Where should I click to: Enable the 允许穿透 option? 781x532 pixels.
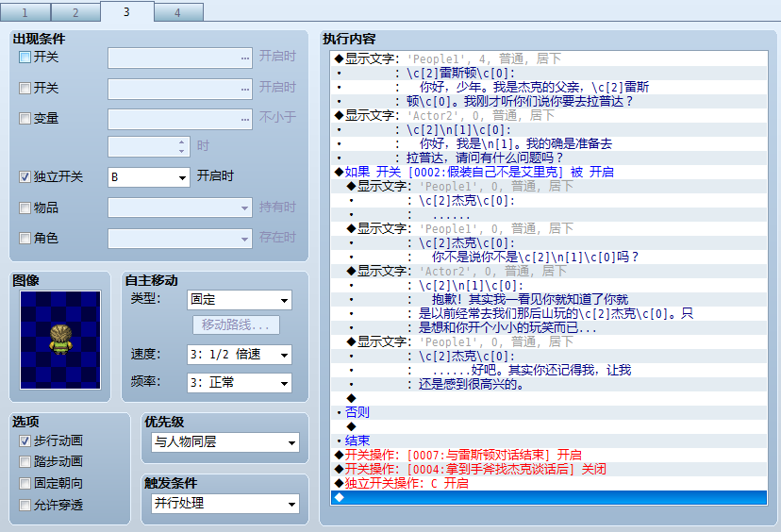(25, 505)
